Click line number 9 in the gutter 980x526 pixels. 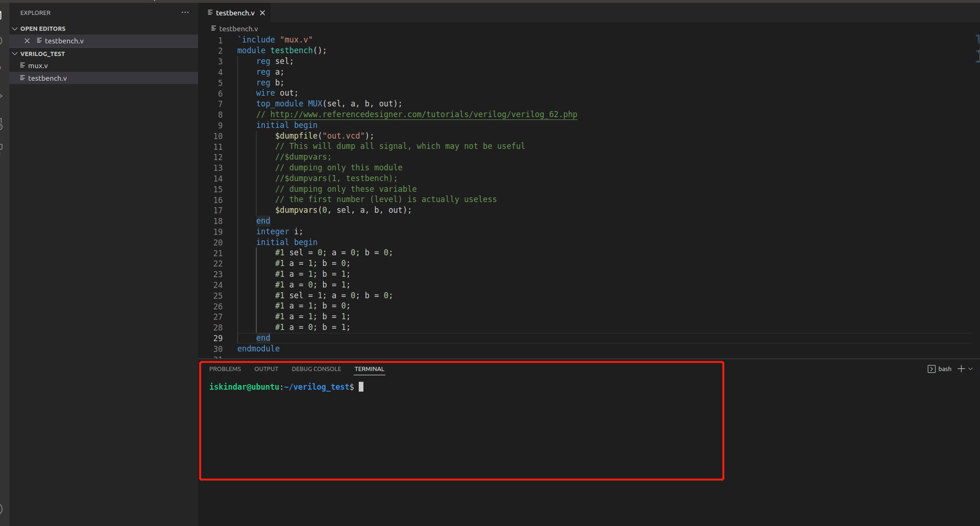tap(220, 126)
